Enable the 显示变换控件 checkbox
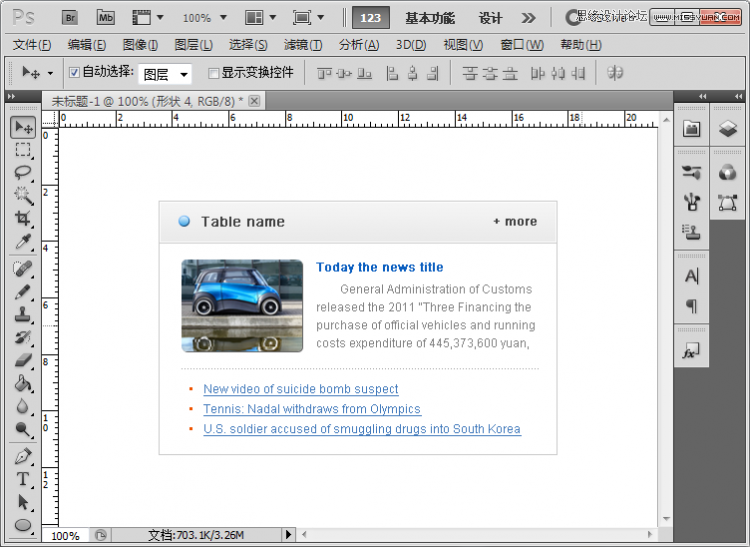750x547 pixels. [x=213, y=73]
